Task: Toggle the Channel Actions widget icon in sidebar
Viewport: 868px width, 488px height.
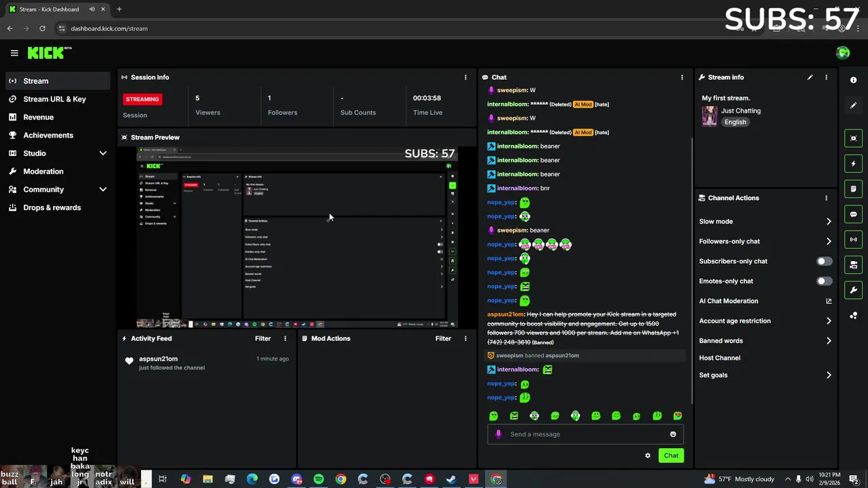Action: point(853,264)
